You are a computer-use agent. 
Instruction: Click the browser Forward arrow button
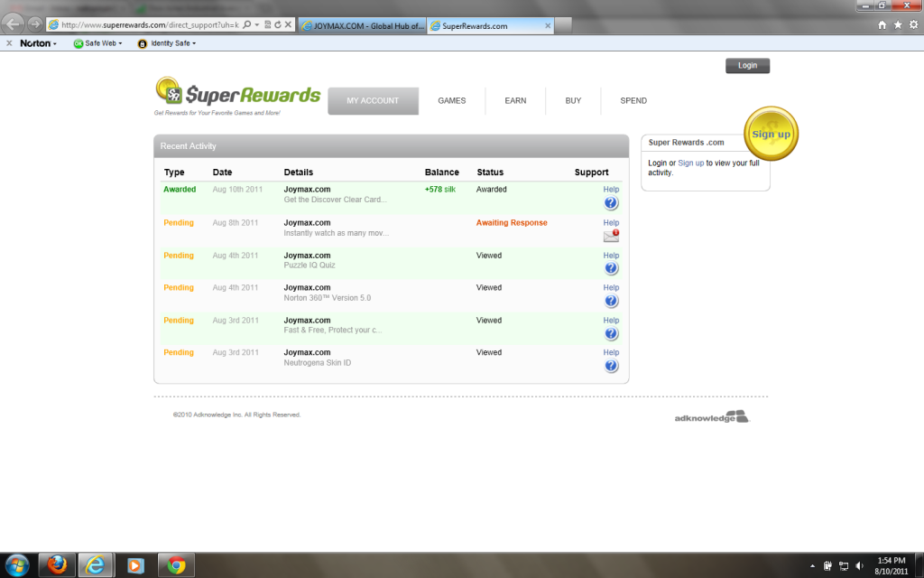(35, 24)
